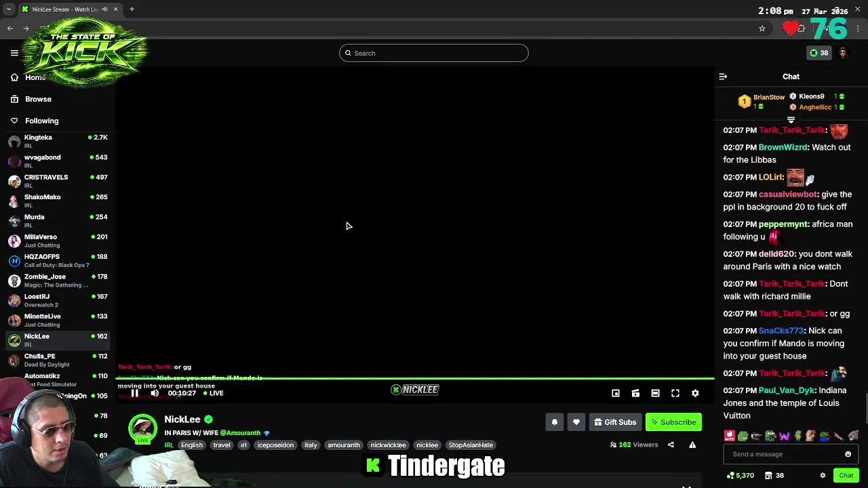868x488 pixels.
Task: Select NickLee channel in sidebar
Action: (58, 340)
